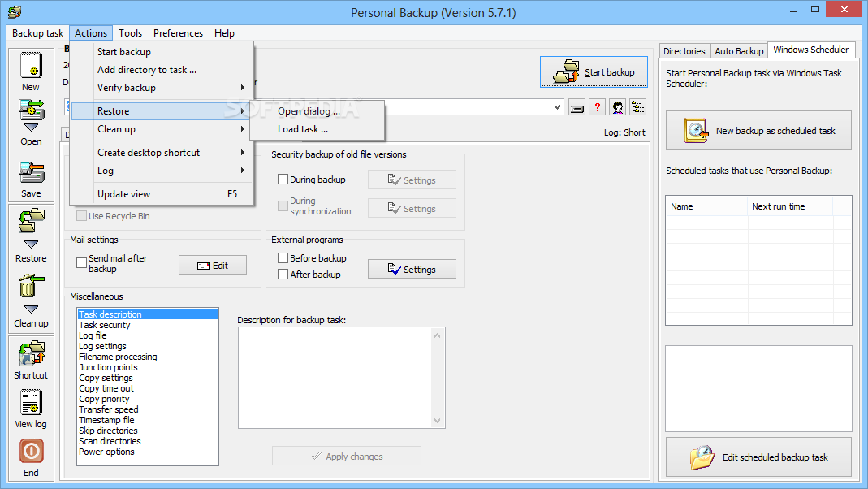868x489 pixels.
Task: Choose Start backup from Actions menu
Action: (162, 52)
